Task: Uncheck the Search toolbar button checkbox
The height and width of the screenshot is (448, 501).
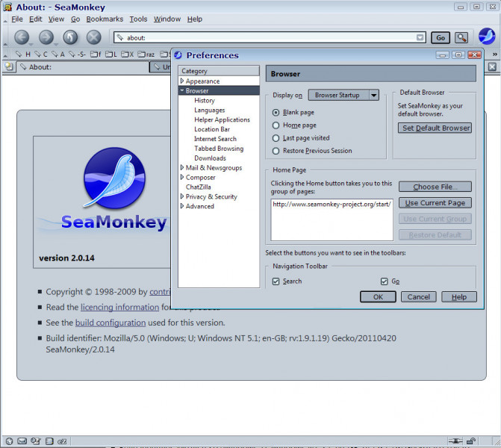Action: pyautogui.click(x=276, y=281)
